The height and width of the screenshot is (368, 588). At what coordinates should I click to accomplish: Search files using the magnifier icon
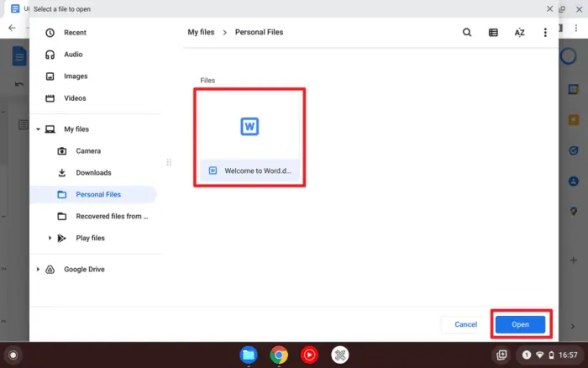[467, 32]
